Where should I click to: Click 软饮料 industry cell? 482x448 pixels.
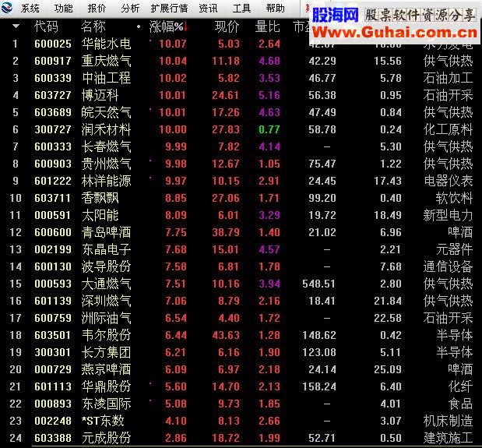pyautogui.click(x=454, y=198)
